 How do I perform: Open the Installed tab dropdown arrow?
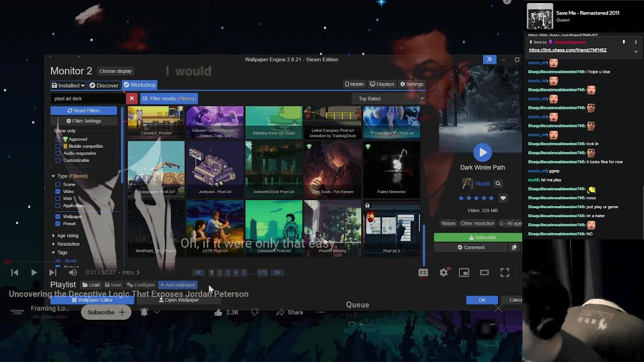(83, 85)
